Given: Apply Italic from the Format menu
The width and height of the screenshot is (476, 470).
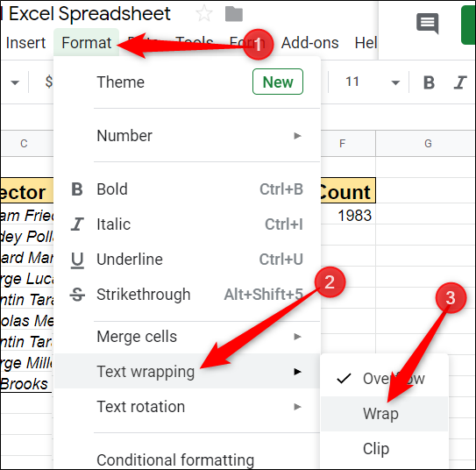Looking at the screenshot, I should point(188,224).
